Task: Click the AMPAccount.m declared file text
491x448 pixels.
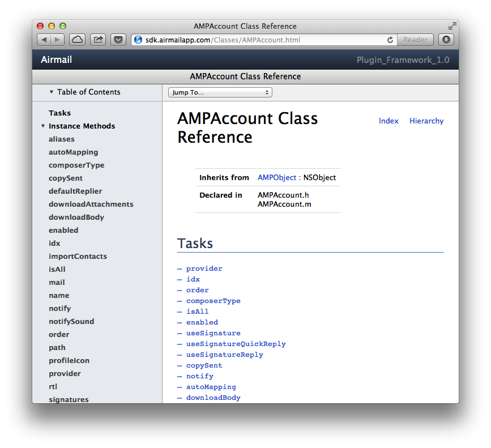Action: pyautogui.click(x=284, y=204)
